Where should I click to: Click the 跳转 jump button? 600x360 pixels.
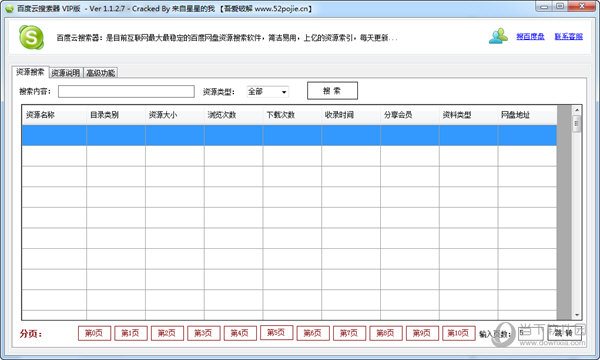[x=564, y=333]
